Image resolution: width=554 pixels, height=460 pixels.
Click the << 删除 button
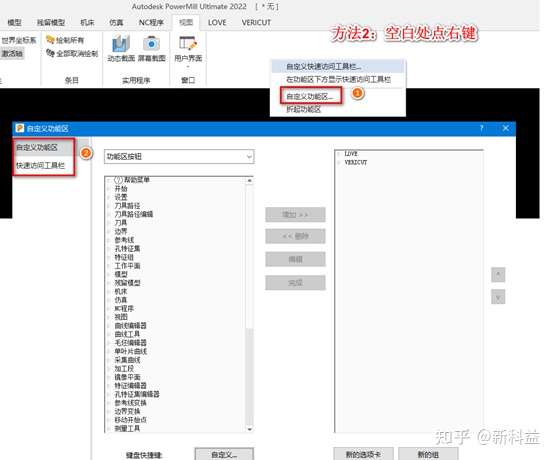tap(295, 236)
